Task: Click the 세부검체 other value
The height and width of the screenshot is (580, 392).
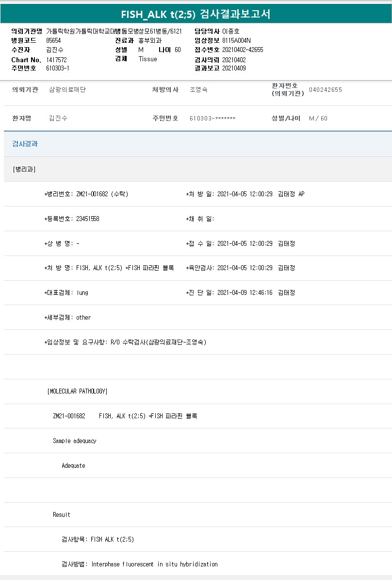Action: [83, 318]
